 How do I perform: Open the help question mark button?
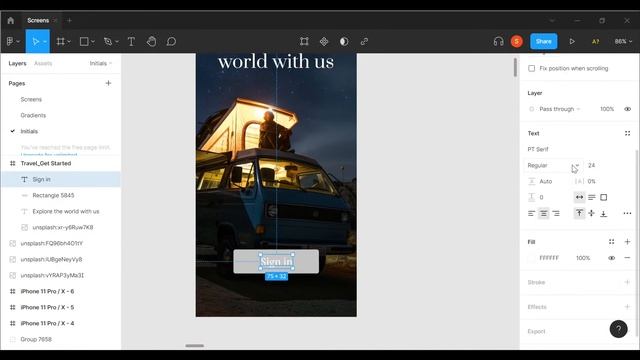click(x=618, y=329)
